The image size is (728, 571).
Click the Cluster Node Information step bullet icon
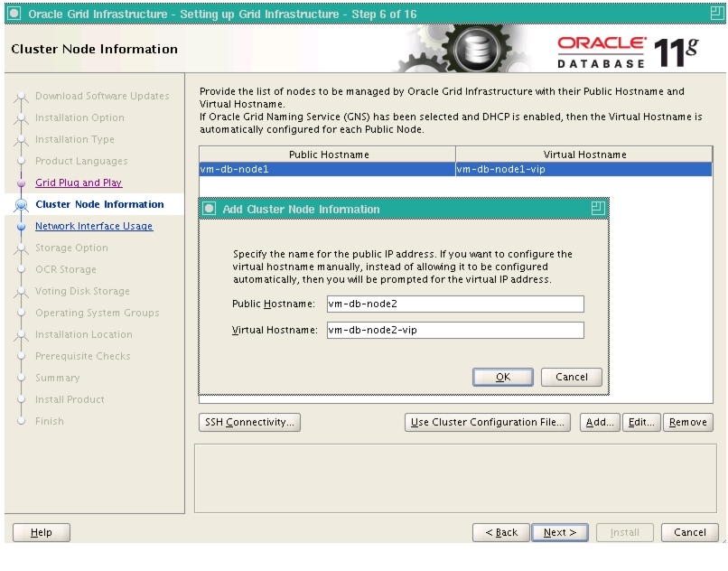(x=21, y=204)
